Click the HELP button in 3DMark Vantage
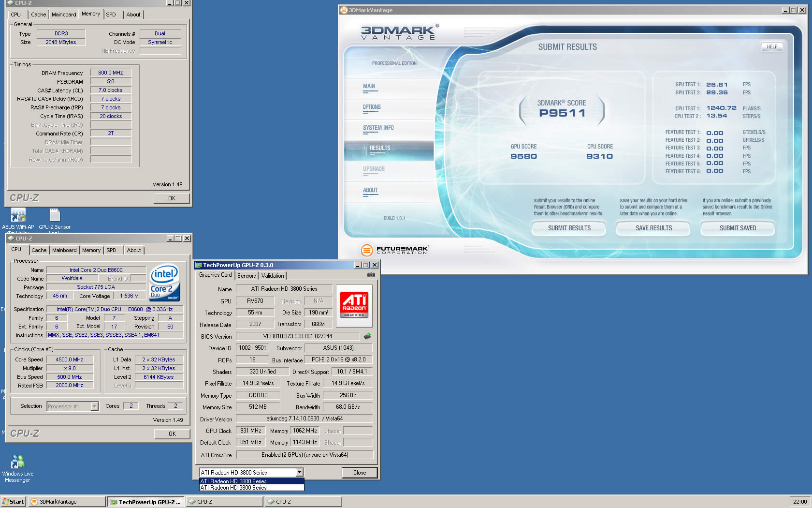The width and height of the screenshot is (812, 508). point(772,47)
